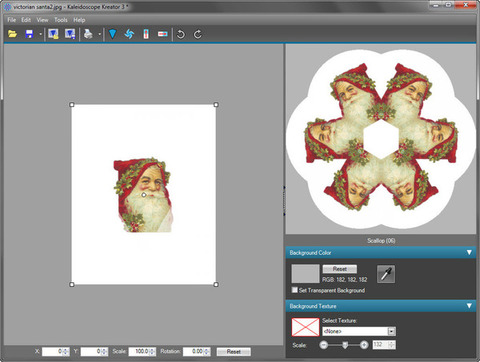Save project using the floppy disk icon
The height and width of the screenshot is (362, 480).
pyautogui.click(x=29, y=34)
